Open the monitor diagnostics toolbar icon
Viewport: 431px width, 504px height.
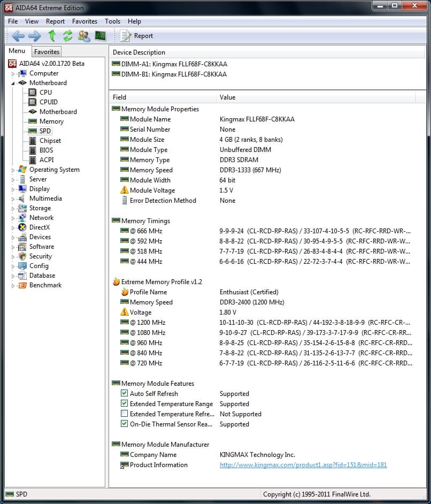tap(101, 36)
